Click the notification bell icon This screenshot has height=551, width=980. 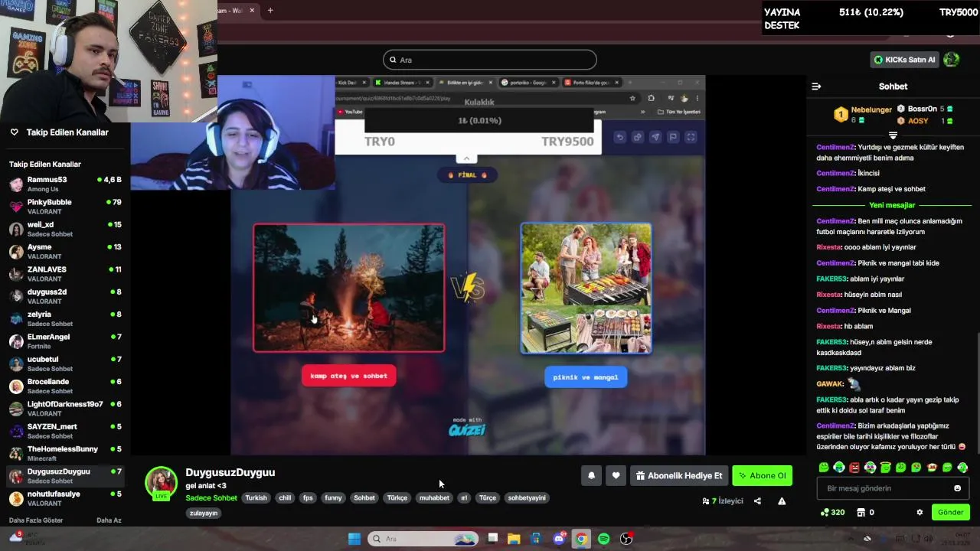tap(591, 476)
